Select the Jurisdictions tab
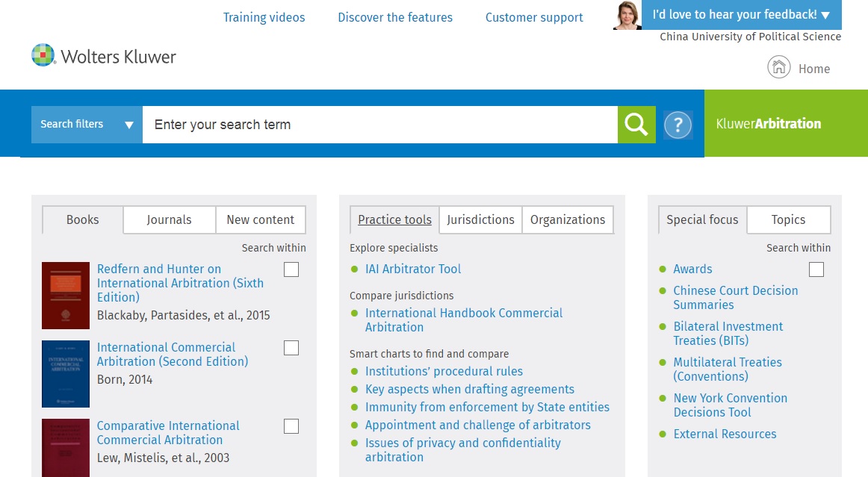This screenshot has width=868, height=477. point(480,219)
